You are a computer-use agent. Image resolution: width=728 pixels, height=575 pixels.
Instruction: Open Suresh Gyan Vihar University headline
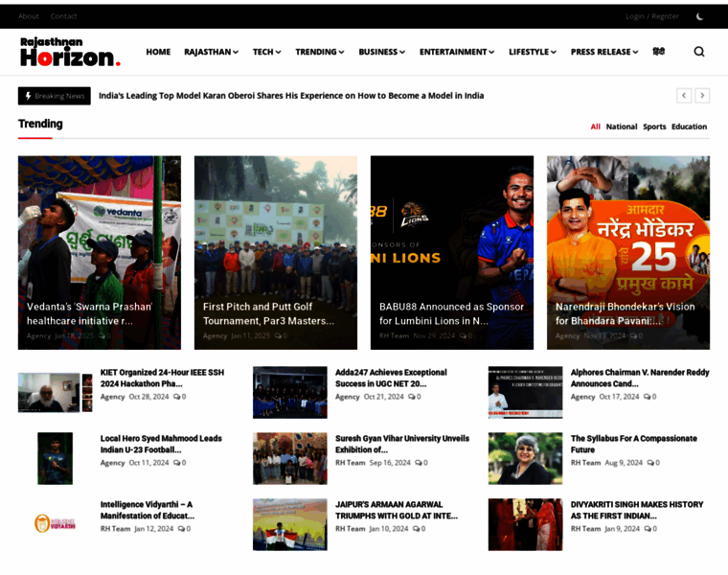pyautogui.click(x=402, y=444)
